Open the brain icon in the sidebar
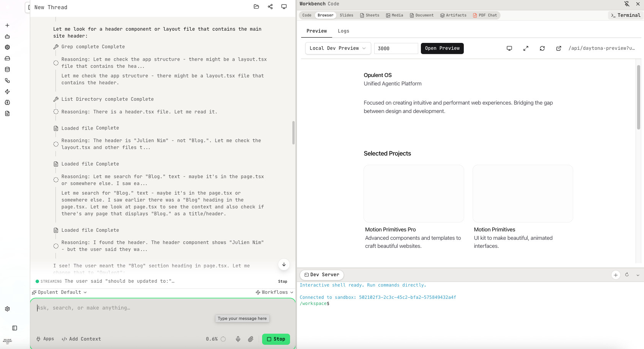644x349 pixels. tap(7, 102)
